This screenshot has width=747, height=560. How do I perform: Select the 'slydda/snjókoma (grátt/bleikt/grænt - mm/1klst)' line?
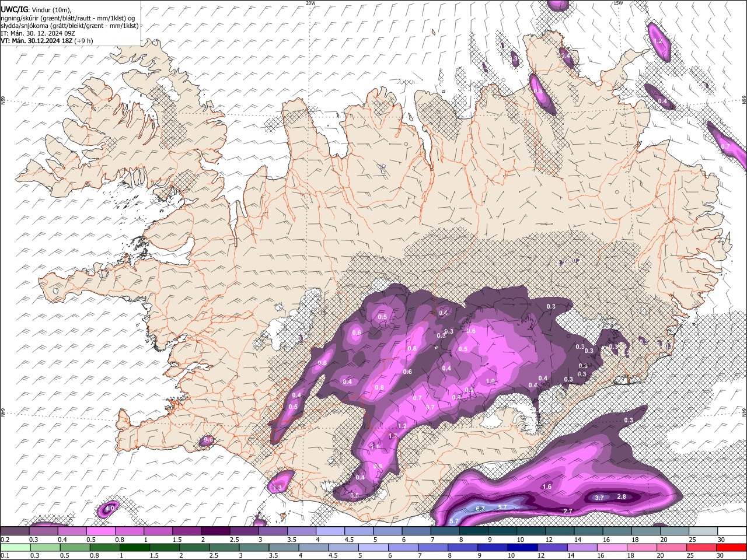point(69,26)
